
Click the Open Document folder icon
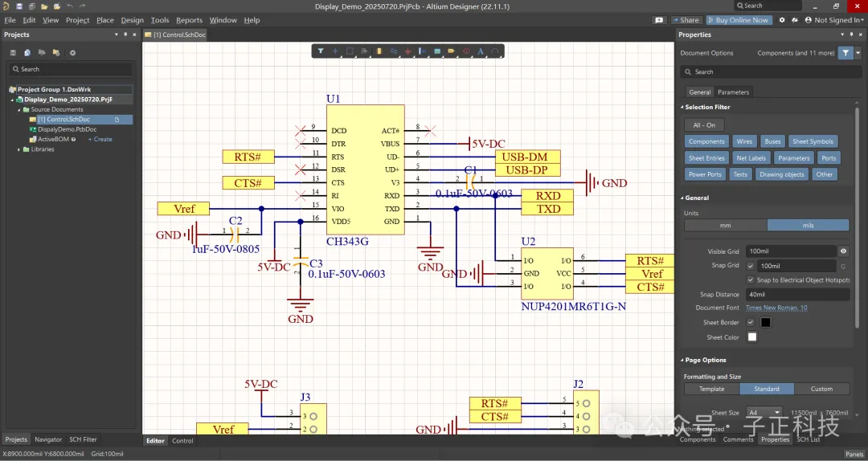[44, 6]
